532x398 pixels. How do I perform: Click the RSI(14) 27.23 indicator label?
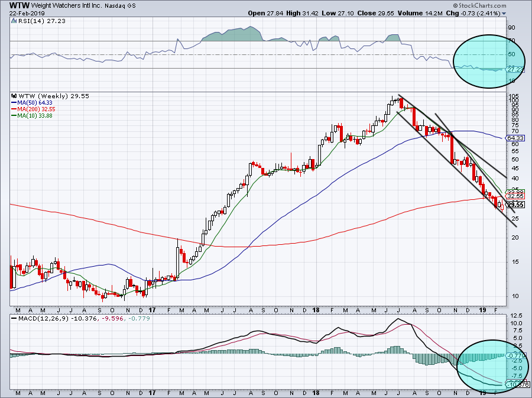(32, 20)
